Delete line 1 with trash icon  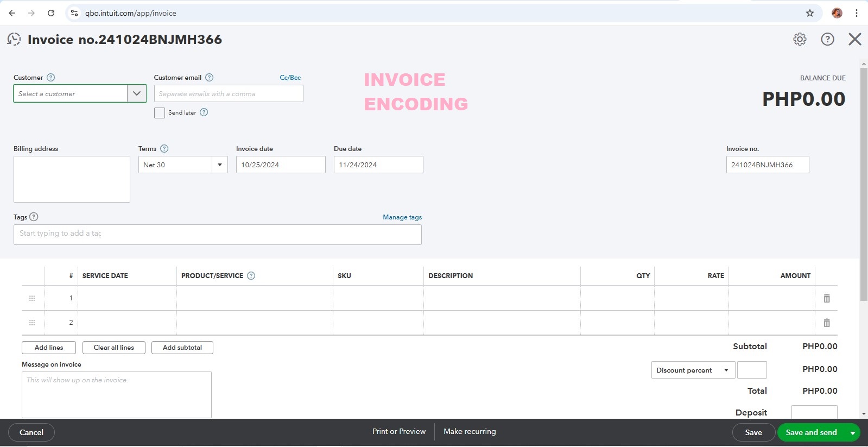[x=827, y=298]
